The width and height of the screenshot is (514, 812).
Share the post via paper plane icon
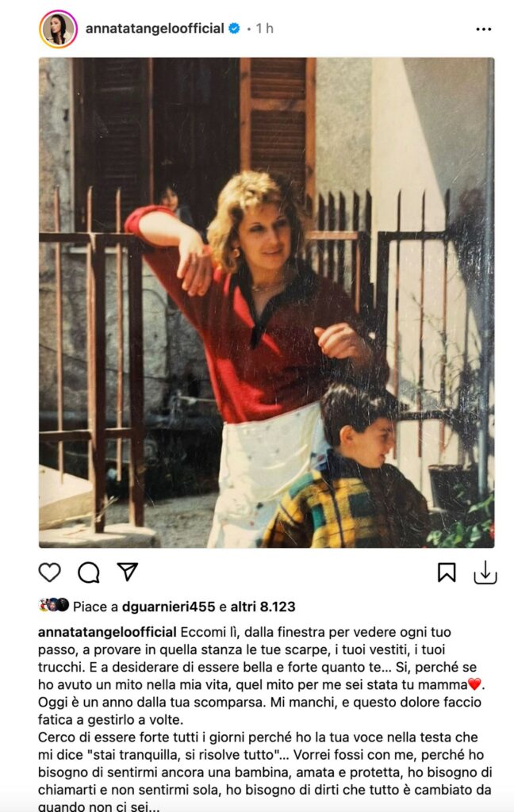[128, 571]
